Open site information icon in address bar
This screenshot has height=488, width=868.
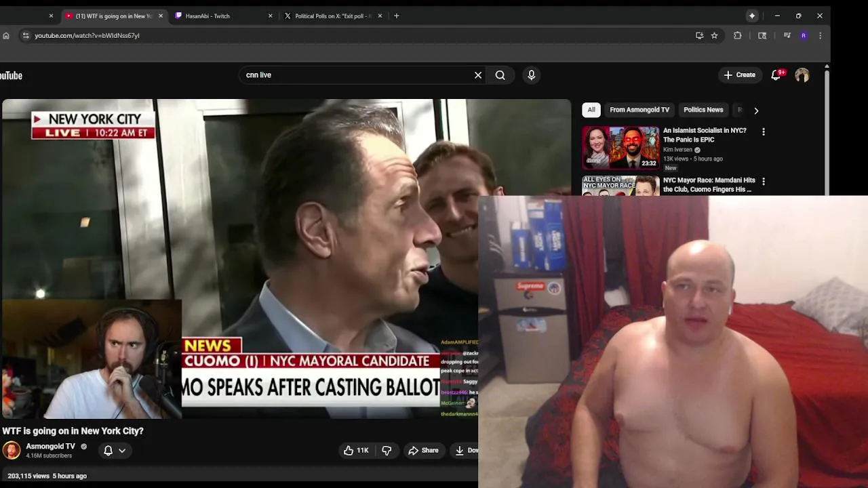click(25, 35)
